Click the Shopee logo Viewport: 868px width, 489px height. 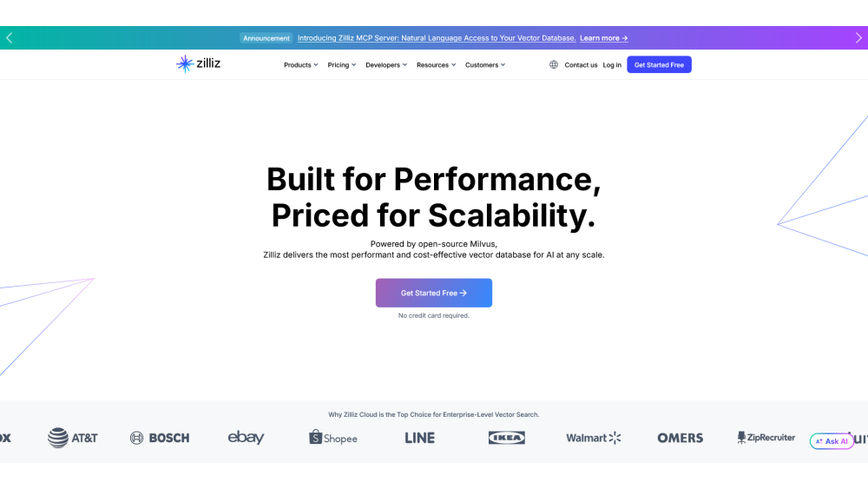click(333, 438)
